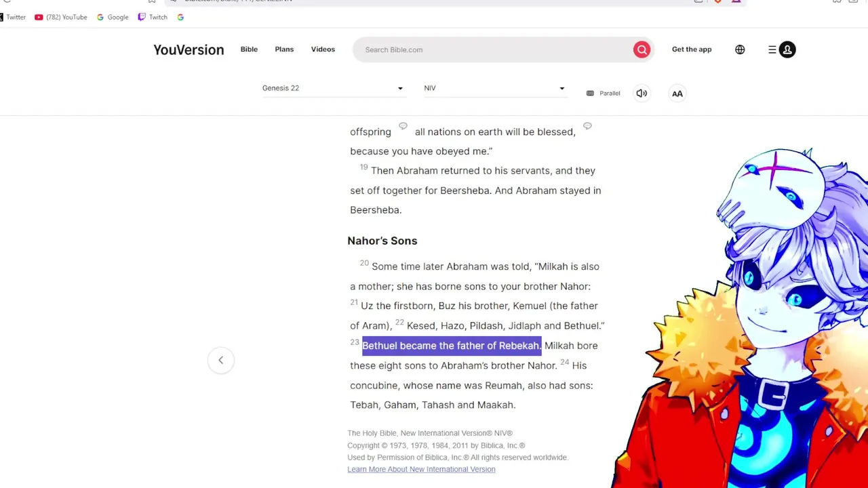Viewport: 868px width, 488px height.
Task: Open the Twitch bookmark
Action: click(153, 17)
